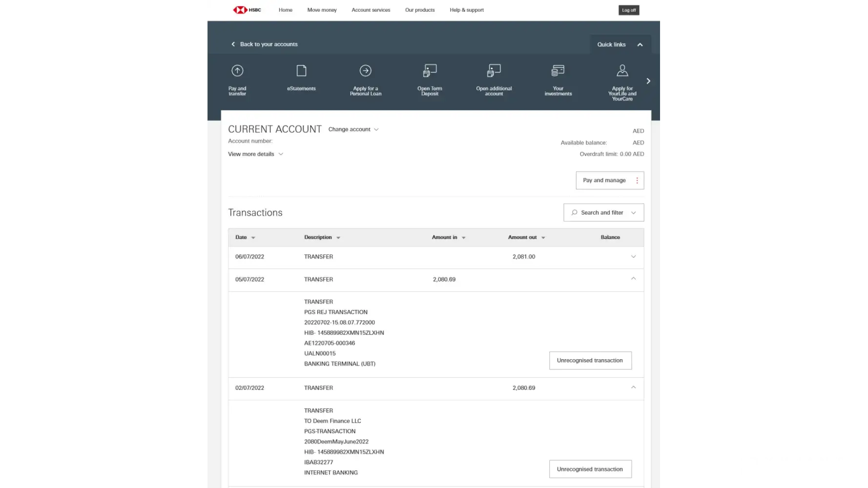Click the Log off button
Viewport: 868px width, 488px height.
(x=629, y=10)
